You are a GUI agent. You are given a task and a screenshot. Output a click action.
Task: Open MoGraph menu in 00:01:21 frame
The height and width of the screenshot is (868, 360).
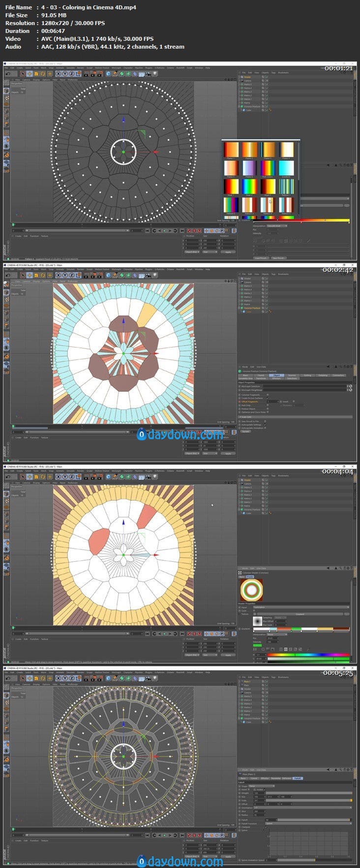pos(116,68)
